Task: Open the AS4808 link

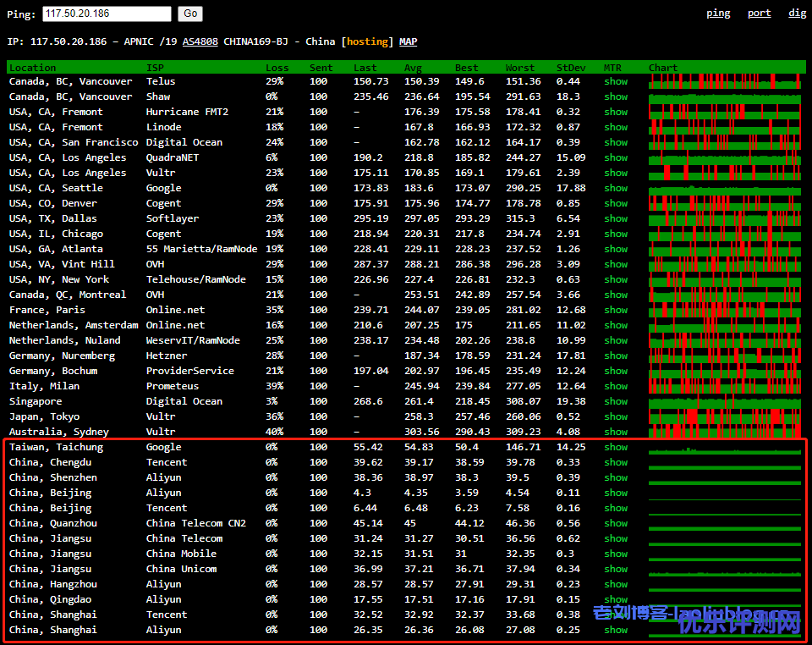Action: pos(200,41)
